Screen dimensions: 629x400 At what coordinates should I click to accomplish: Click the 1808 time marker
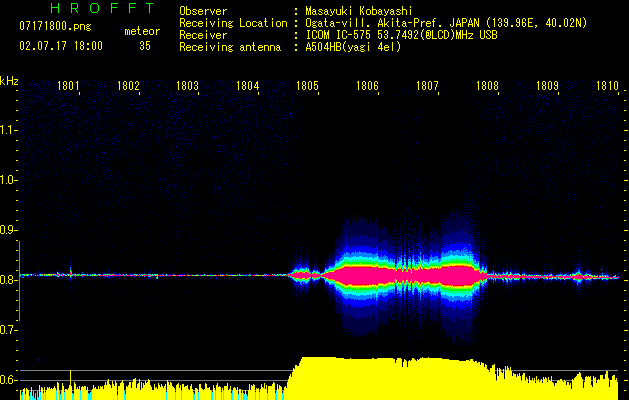(487, 86)
